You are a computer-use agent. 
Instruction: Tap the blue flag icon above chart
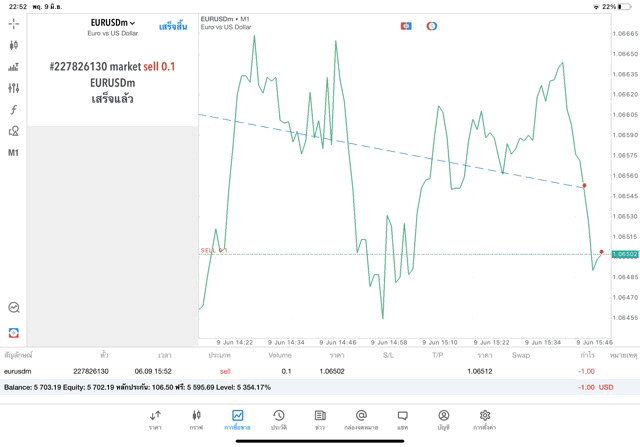(406, 25)
